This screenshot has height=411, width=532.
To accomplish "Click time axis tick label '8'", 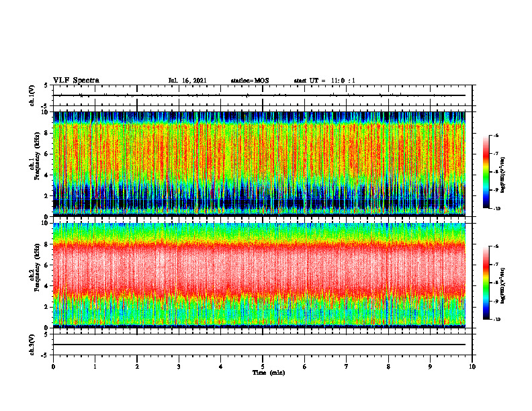I will [x=388, y=367].
